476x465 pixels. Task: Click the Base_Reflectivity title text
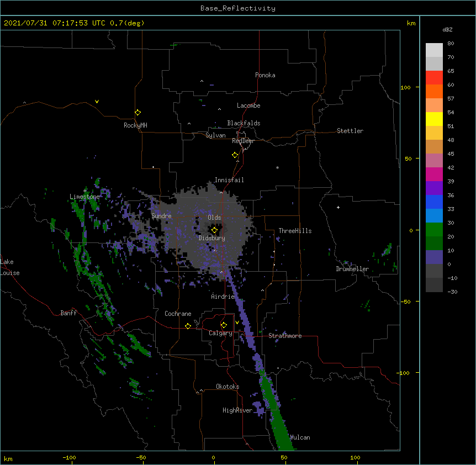[x=238, y=8]
